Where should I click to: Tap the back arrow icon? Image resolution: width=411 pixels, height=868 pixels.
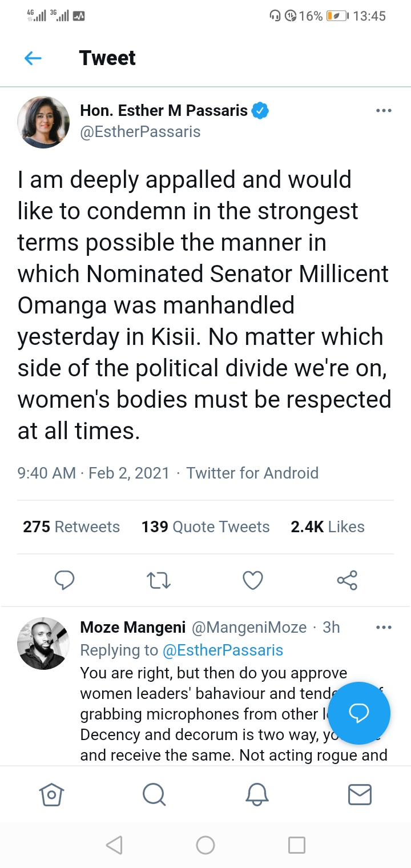(x=33, y=58)
